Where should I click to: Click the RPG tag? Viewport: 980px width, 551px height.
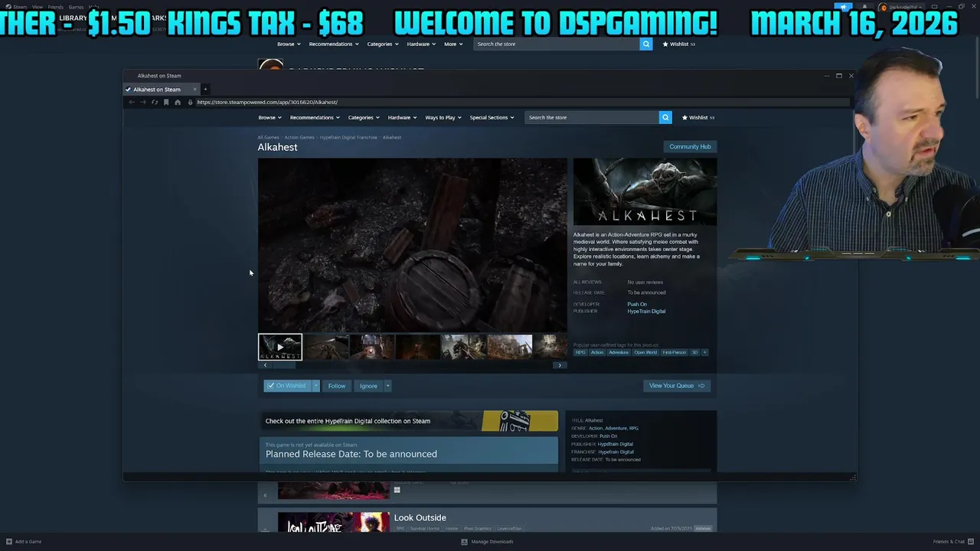[x=580, y=353]
